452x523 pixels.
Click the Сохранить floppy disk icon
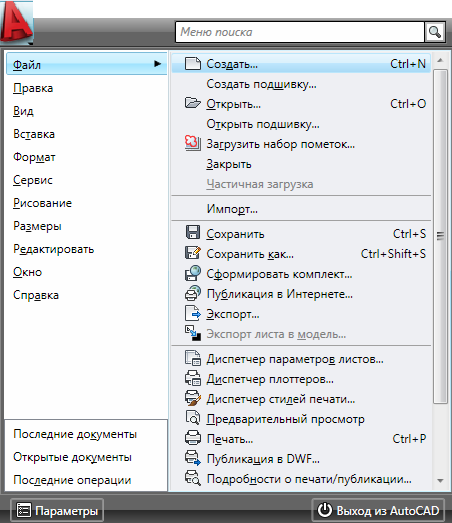point(193,232)
